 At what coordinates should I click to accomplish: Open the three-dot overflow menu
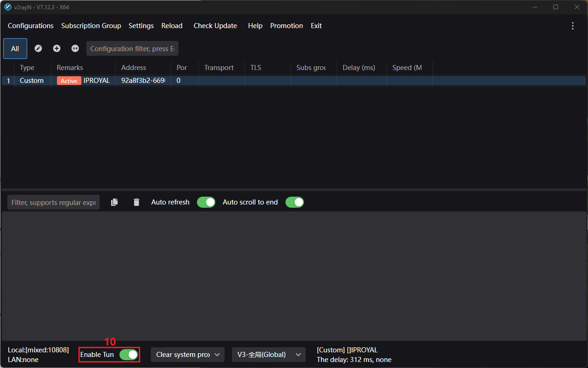[x=573, y=26]
